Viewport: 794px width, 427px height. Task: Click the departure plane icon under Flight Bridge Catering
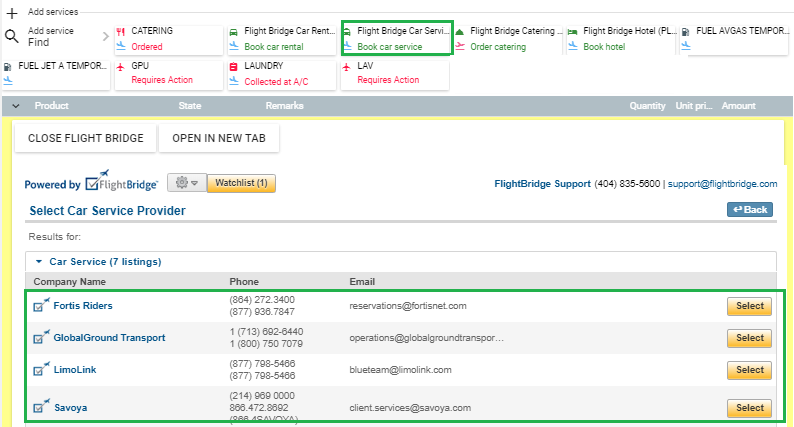point(460,46)
